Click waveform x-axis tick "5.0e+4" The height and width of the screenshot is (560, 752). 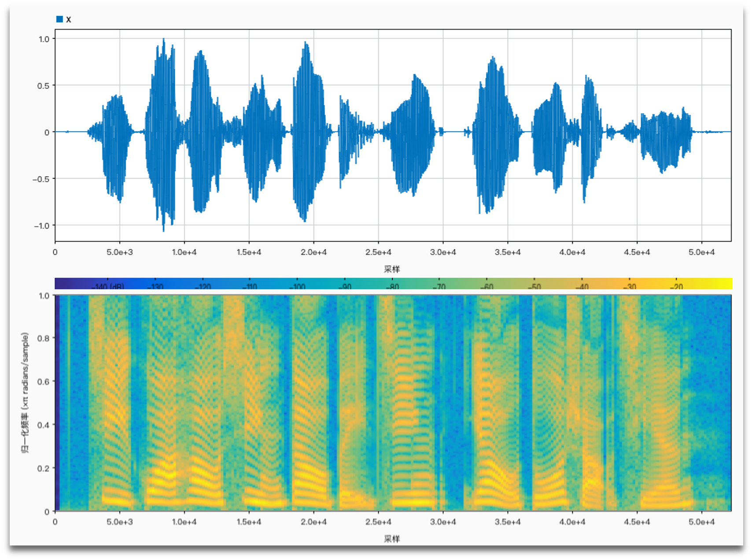tap(702, 252)
